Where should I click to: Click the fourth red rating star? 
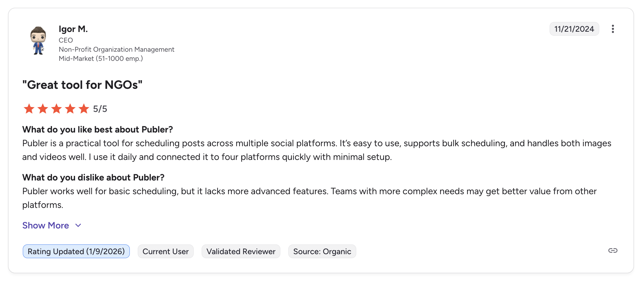(70, 109)
